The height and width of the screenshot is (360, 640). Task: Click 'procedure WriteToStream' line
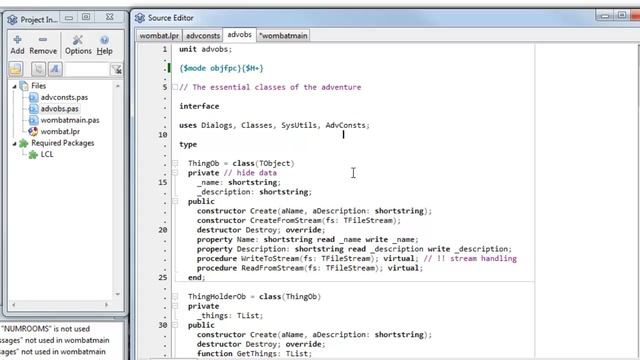point(356,258)
